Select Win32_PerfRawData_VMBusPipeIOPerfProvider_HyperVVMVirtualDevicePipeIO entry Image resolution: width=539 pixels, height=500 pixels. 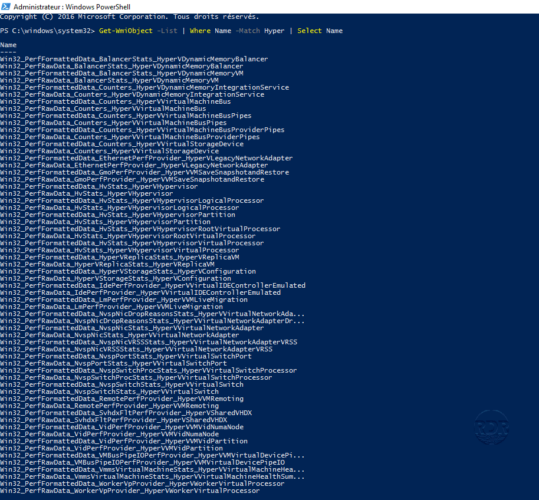pyautogui.click(x=142, y=463)
